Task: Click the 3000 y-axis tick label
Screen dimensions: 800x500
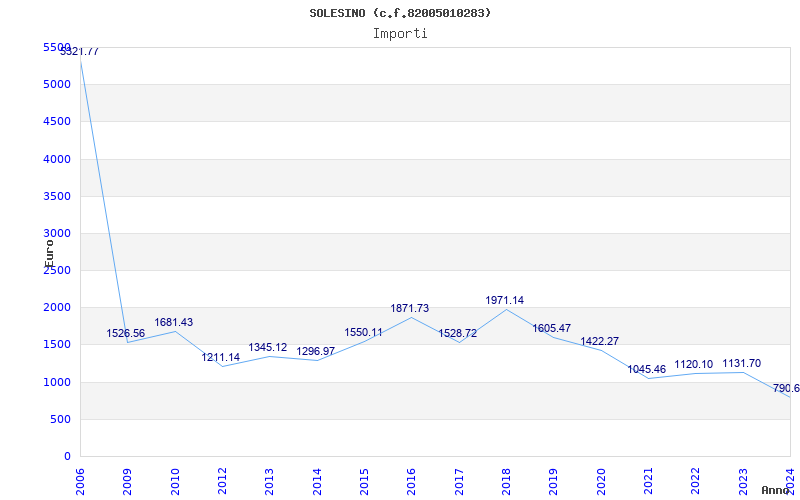Action: [57, 234]
